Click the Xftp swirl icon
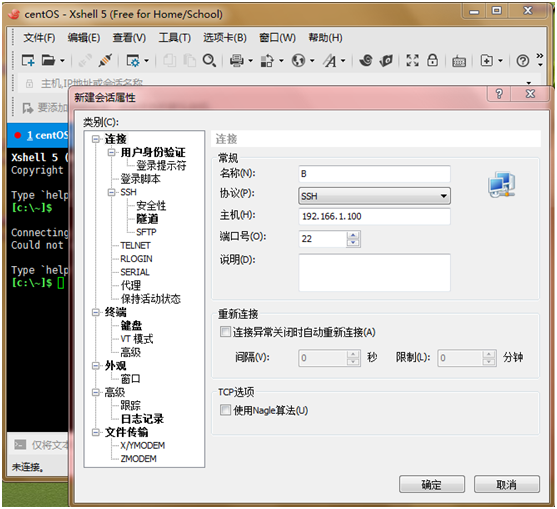Image resolution: width=557 pixels, height=509 pixels. 366,60
